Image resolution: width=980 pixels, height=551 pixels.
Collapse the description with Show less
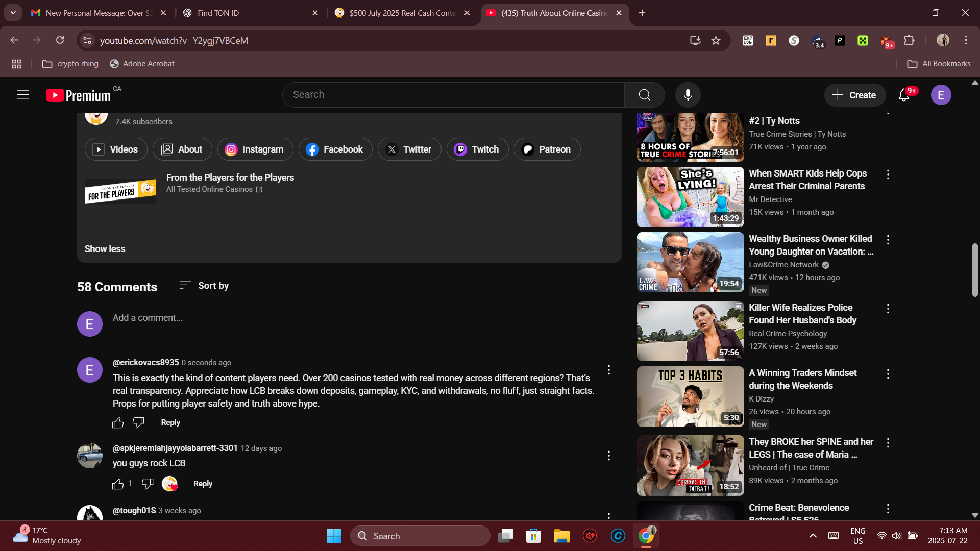click(x=105, y=249)
